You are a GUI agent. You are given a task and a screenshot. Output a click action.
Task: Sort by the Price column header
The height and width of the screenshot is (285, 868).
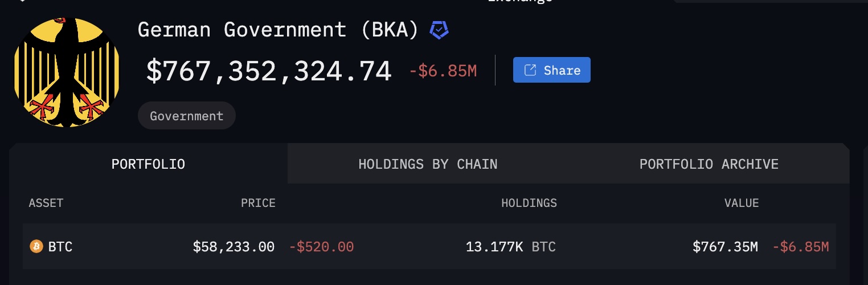click(x=258, y=203)
